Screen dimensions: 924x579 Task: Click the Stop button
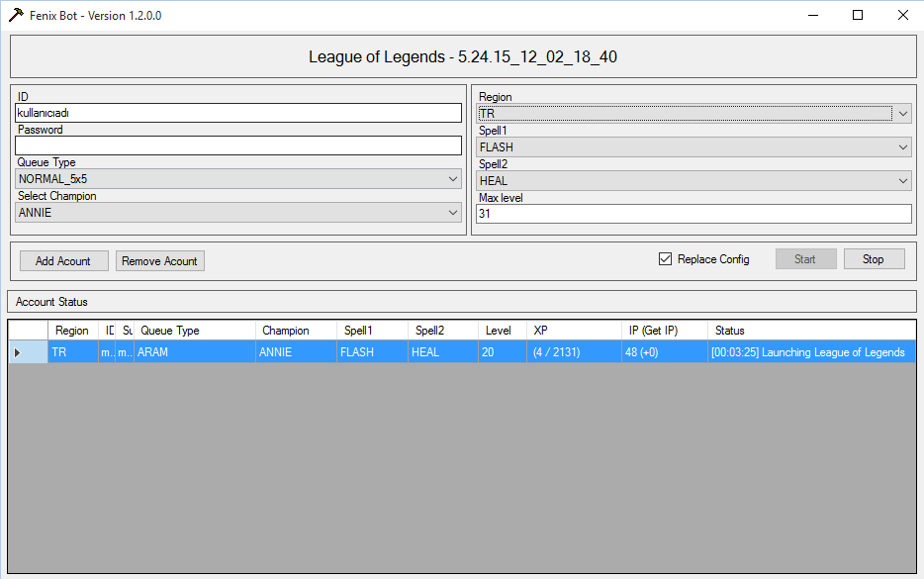[x=874, y=259]
